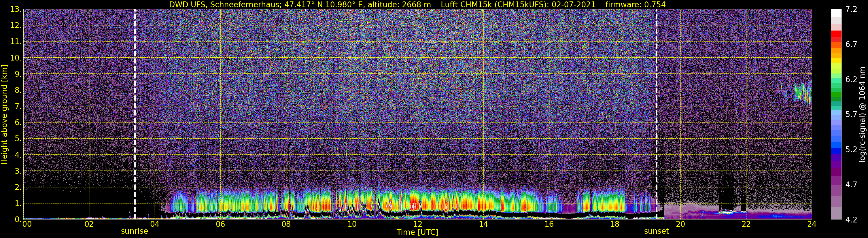Click the plot title text at top
Viewport: 868px width, 238px height.
(417, 4)
